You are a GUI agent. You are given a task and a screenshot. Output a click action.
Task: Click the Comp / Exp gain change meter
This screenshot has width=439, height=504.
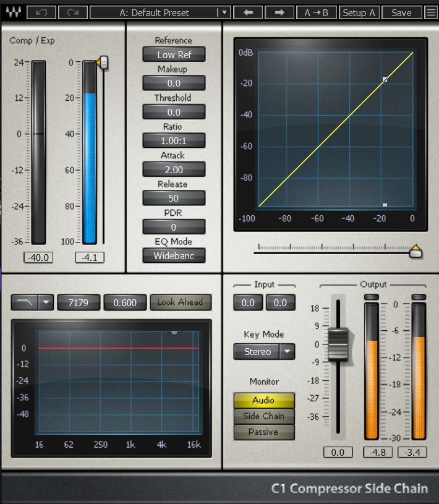[x=38, y=152]
